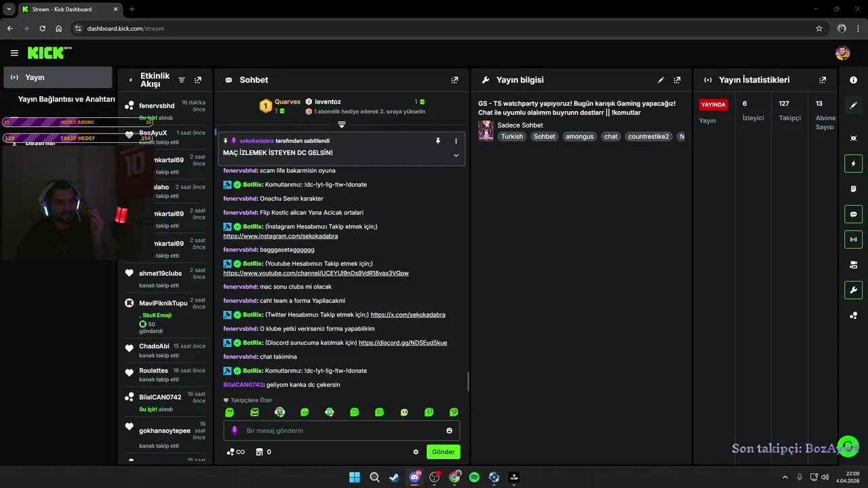Screen dimensions: 868x488
Task: Open the emoji picker in message box
Action: coord(449,430)
